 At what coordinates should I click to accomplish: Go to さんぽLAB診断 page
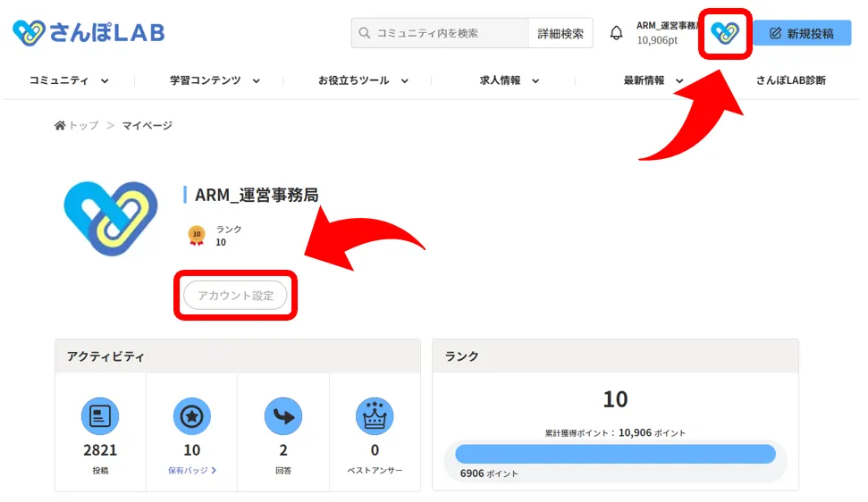coord(790,80)
